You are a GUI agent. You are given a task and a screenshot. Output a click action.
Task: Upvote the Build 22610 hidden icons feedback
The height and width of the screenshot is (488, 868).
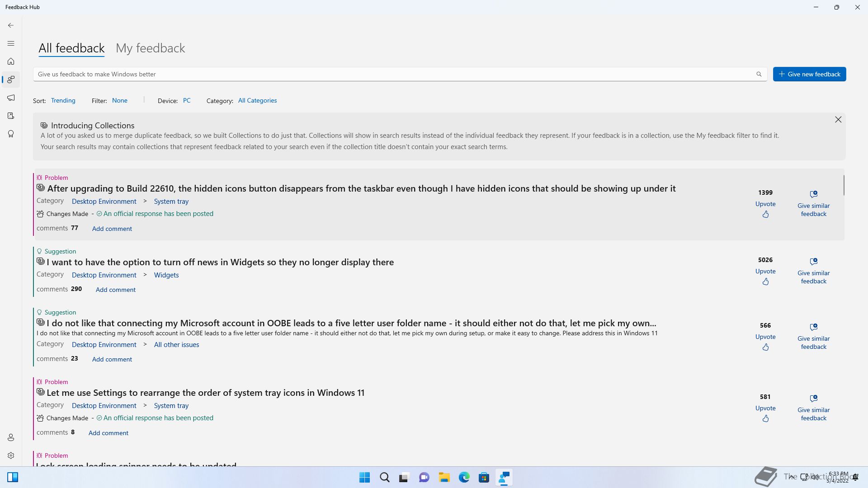(x=765, y=209)
